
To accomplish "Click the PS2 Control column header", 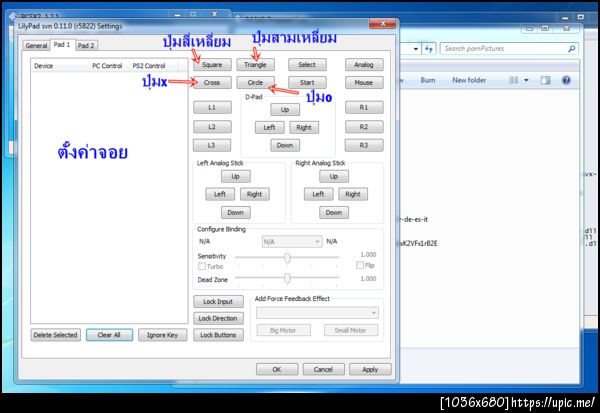I will coord(149,66).
